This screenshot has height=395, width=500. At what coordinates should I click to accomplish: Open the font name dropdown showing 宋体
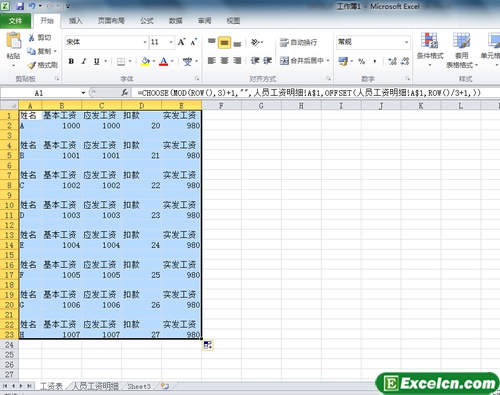145,42
